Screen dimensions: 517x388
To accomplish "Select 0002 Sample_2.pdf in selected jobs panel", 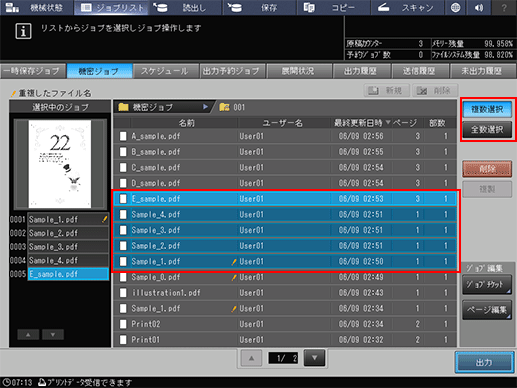I will (x=68, y=233).
